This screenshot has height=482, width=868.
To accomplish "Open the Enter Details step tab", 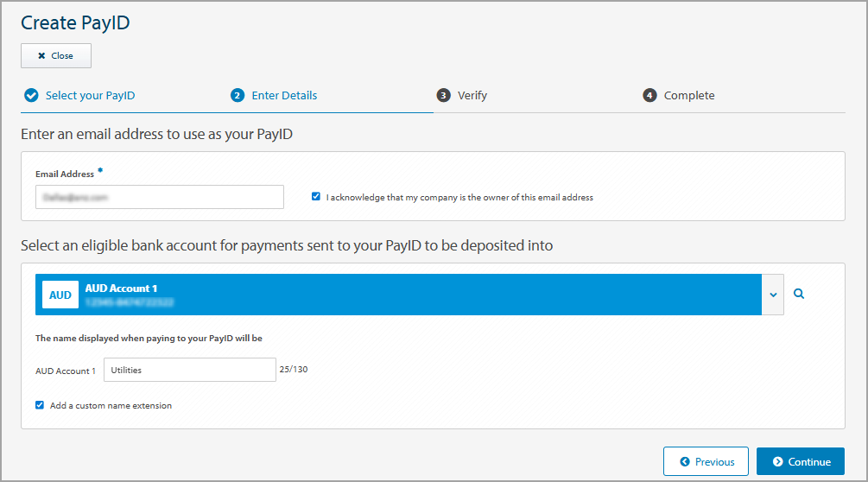I will (x=284, y=96).
